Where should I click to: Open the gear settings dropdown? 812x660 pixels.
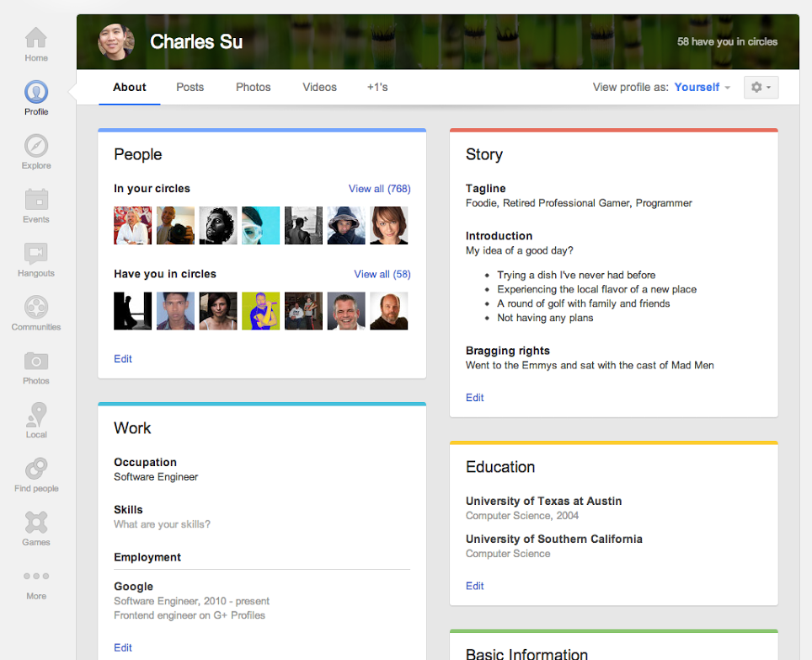[x=761, y=88]
